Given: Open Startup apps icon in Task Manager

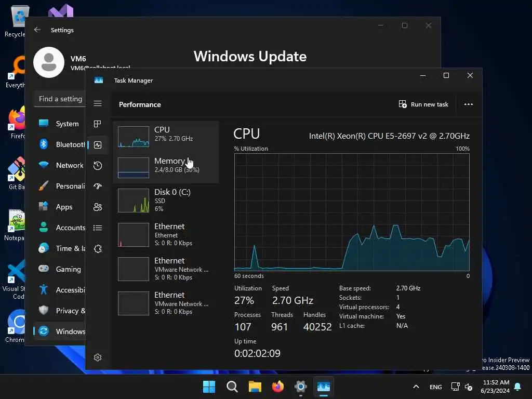Looking at the screenshot, I should [x=98, y=187].
